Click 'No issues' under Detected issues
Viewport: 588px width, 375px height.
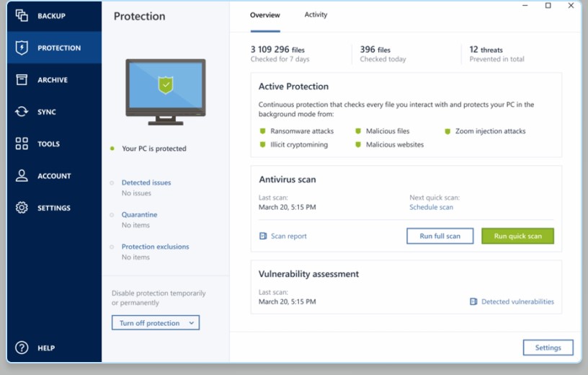click(136, 193)
